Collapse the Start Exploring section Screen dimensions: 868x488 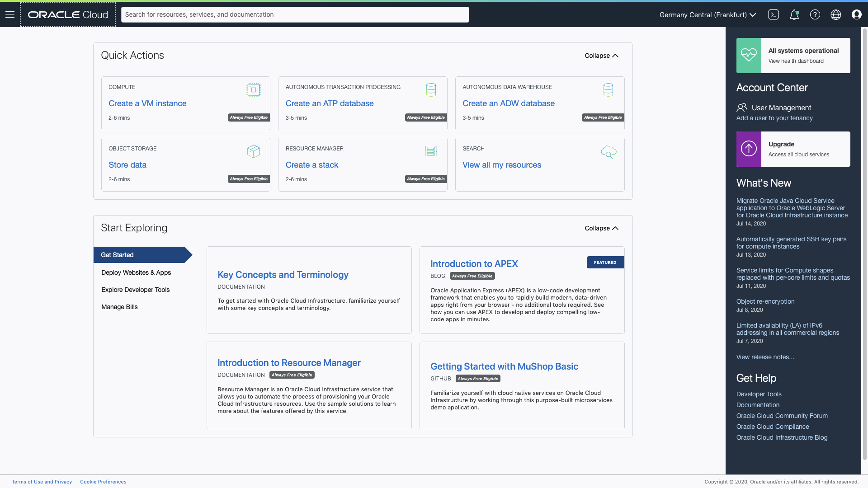point(601,228)
